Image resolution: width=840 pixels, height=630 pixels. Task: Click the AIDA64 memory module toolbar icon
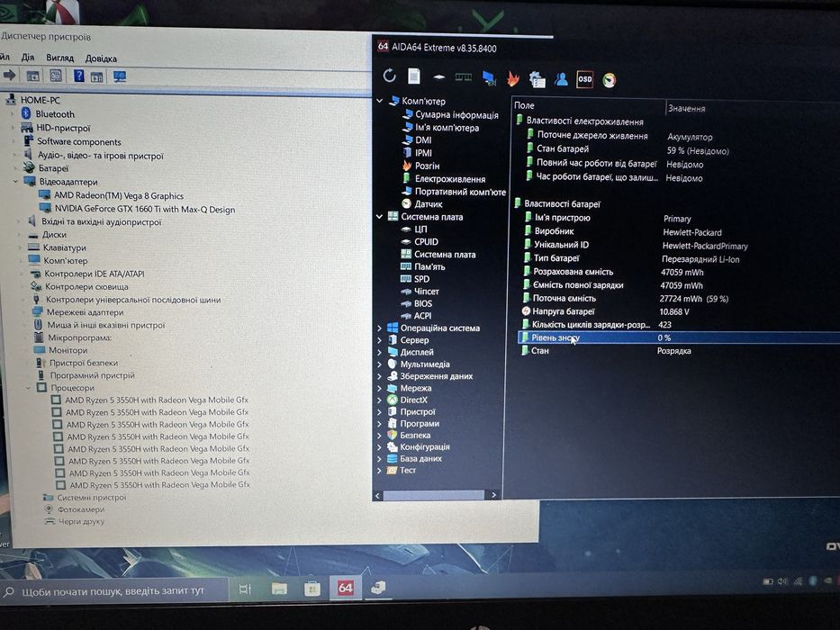point(464,77)
